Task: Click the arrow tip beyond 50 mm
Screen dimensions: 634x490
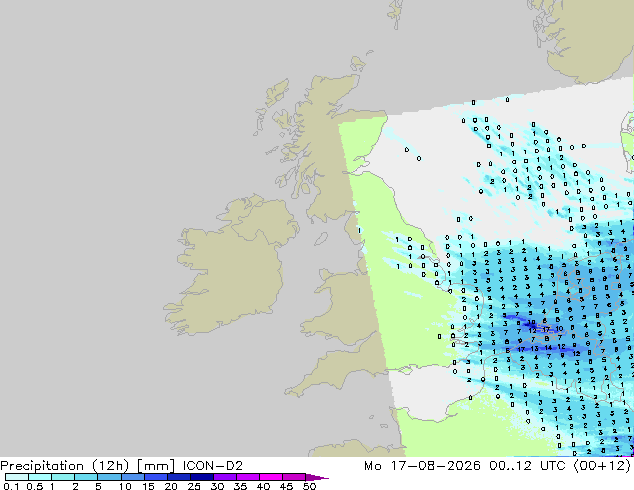Action: 317,477
